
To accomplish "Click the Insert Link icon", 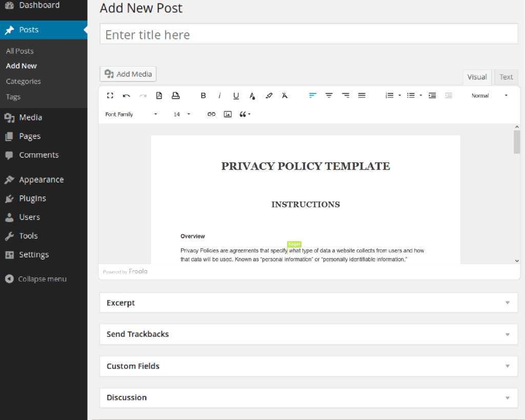I will [x=211, y=114].
